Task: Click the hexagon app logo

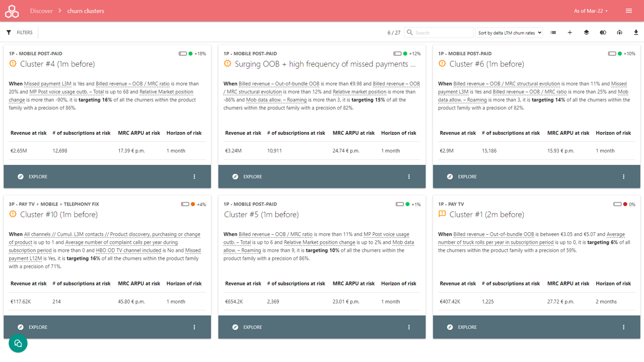Action: (12, 11)
